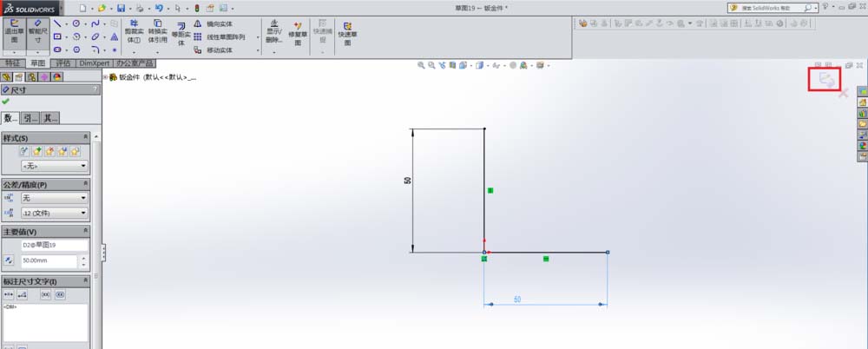
Task: Open dropdown arrow next to Line tool
Action: point(66,23)
